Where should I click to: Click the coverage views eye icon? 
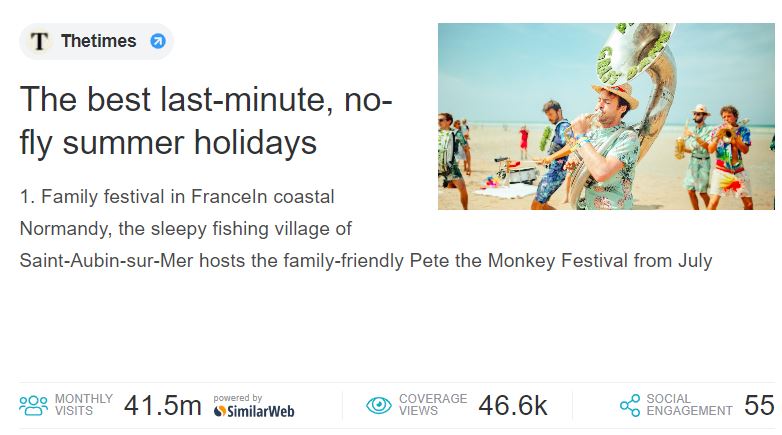click(379, 405)
